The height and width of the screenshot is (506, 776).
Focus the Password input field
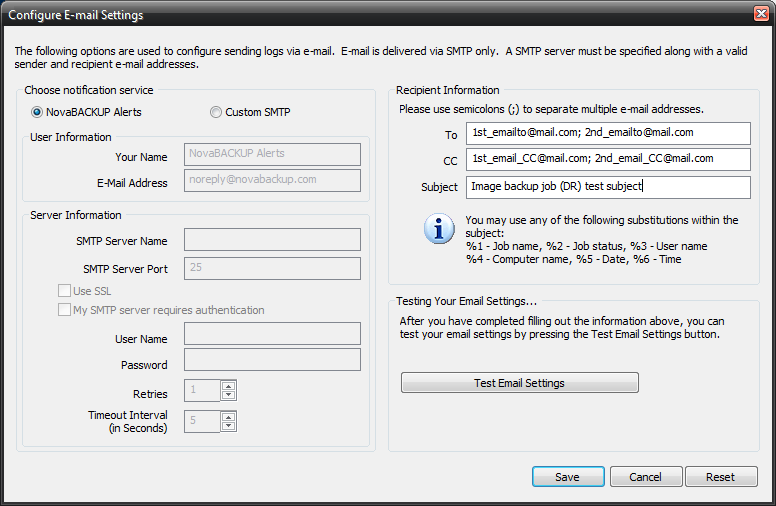point(272,359)
